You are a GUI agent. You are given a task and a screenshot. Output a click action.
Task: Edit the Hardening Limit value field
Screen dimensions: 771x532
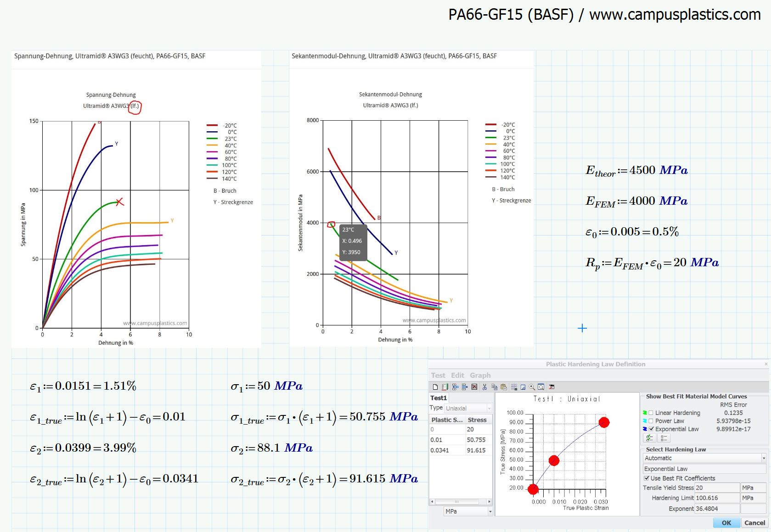[717, 498]
